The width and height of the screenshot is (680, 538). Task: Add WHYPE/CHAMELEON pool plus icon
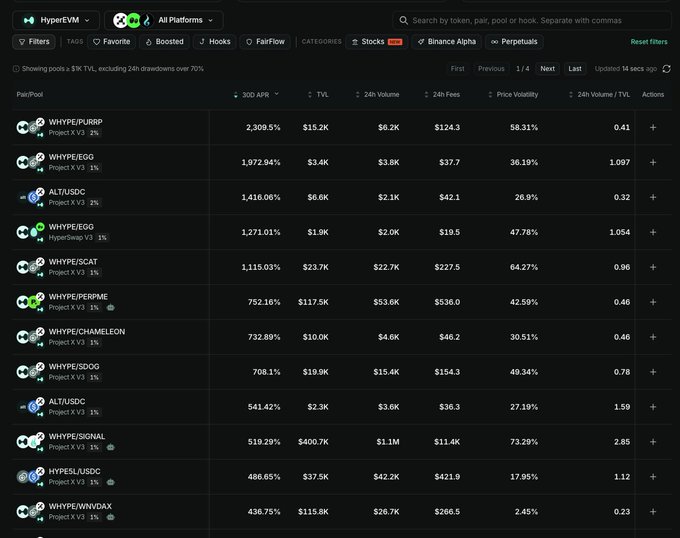click(653, 337)
